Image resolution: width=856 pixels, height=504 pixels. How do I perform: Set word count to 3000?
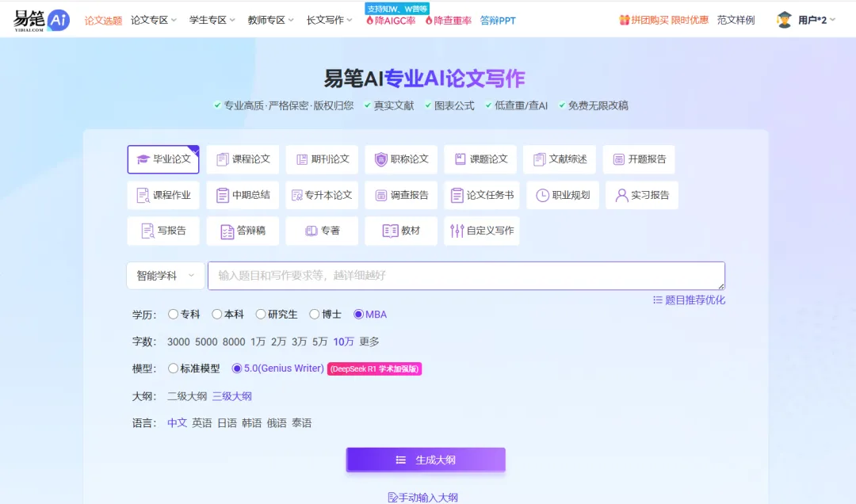(x=178, y=342)
